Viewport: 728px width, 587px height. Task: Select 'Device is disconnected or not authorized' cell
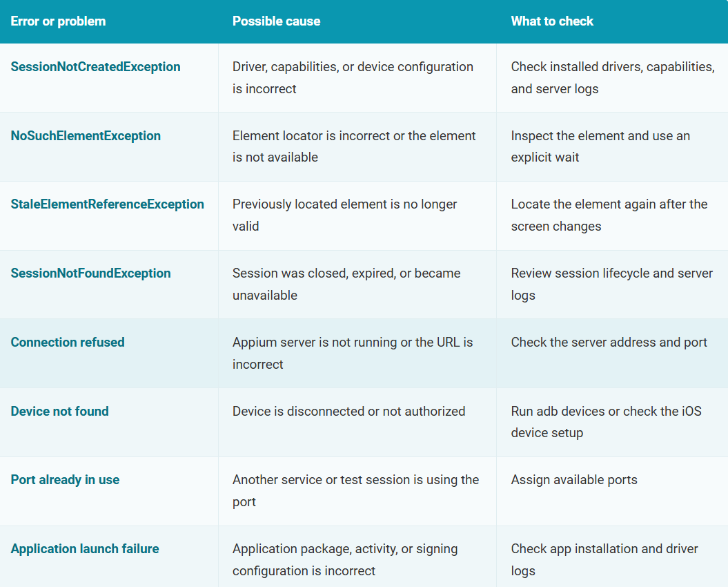(348, 412)
